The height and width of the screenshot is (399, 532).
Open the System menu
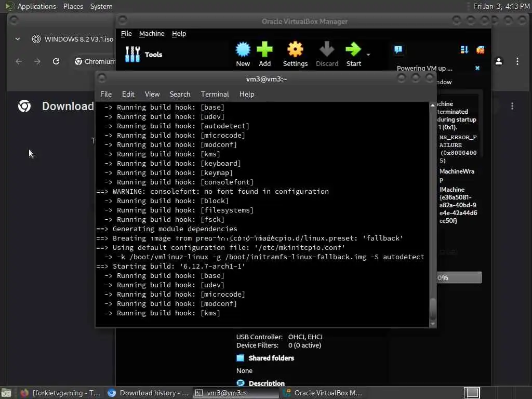click(101, 6)
